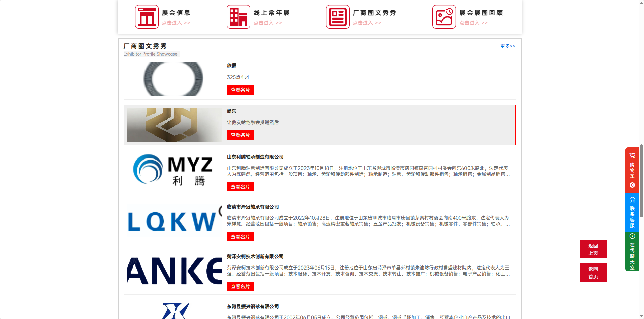Open 更多>> link in exhibitor showcase

[507, 46]
